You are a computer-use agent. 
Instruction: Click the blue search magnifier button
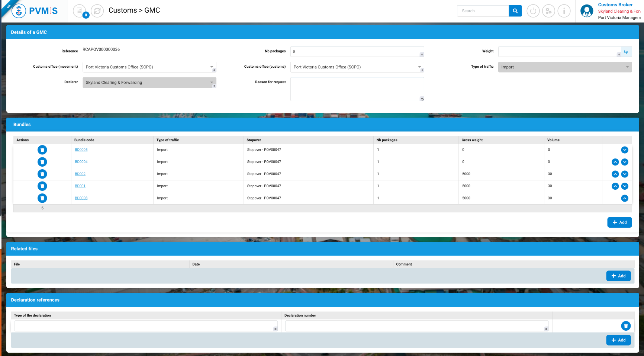click(x=515, y=11)
